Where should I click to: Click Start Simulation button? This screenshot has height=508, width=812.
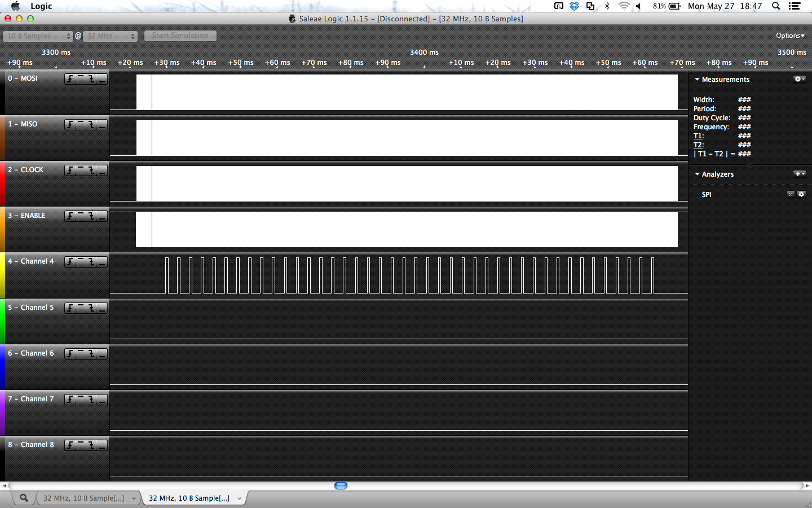click(x=180, y=36)
